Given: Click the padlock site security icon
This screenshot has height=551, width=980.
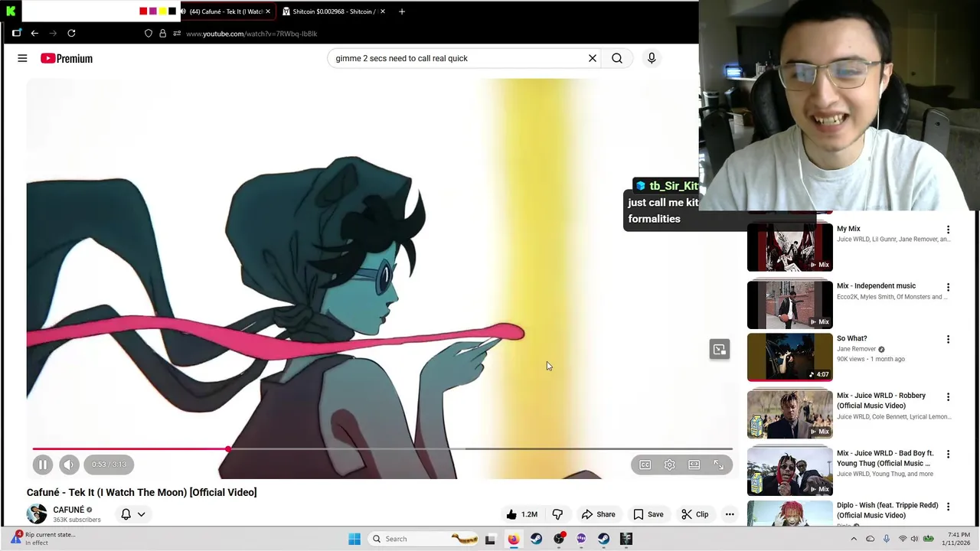Looking at the screenshot, I should [162, 34].
